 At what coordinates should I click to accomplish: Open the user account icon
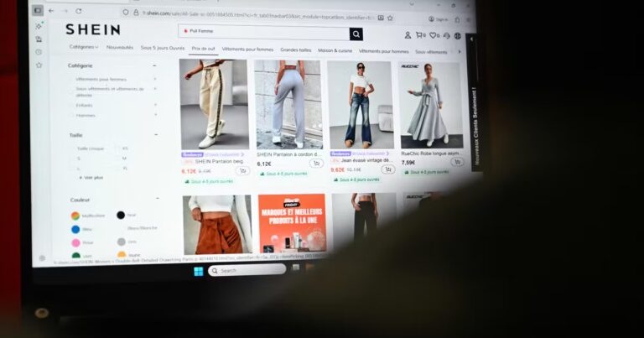[408, 35]
